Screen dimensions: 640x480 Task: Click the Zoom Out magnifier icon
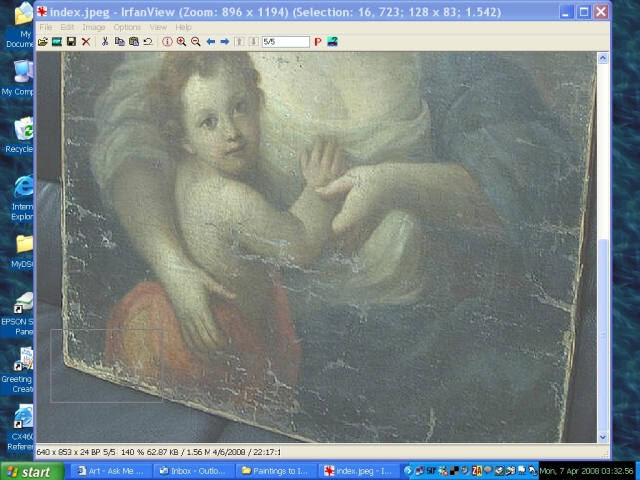(x=196, y=42)
